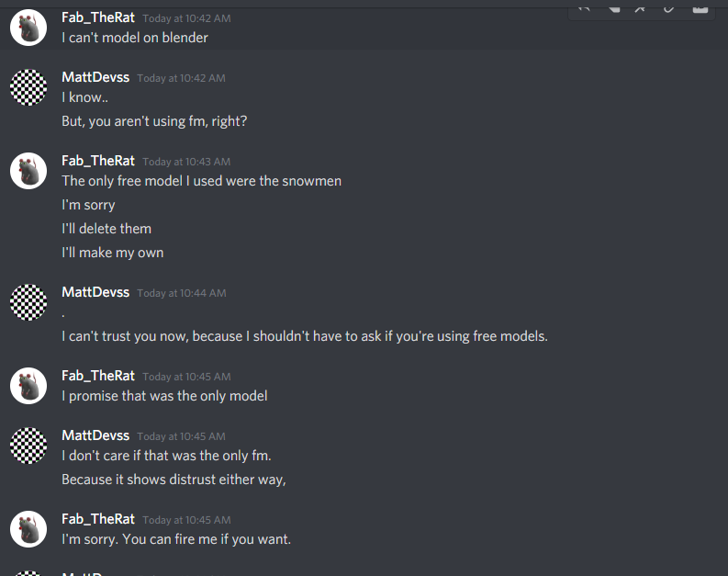Open Fab_TheRat's avatar beside "You can fire me"
Image resolution: width=728 pixels, height=576 pixels.
point(28,529)
